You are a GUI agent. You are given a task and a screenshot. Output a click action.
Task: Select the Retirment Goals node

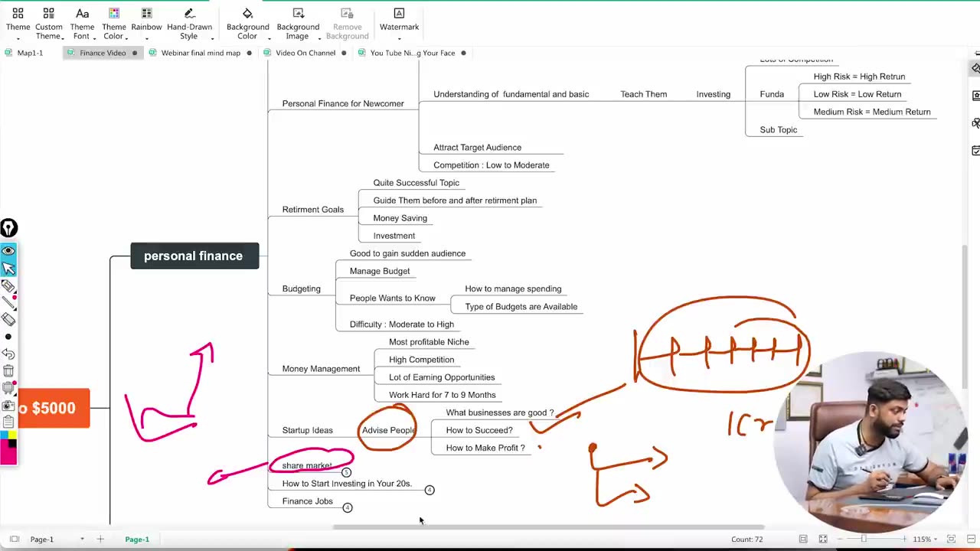pos(312,210)
